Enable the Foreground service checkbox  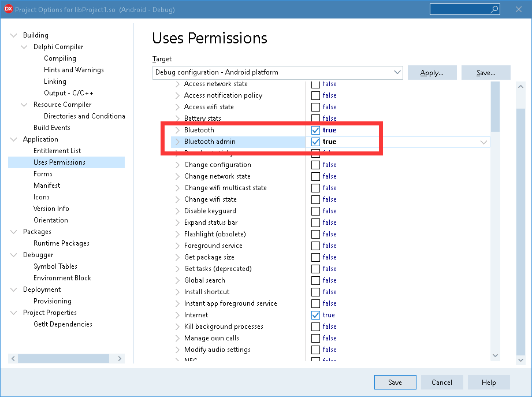tap(315, 246)
